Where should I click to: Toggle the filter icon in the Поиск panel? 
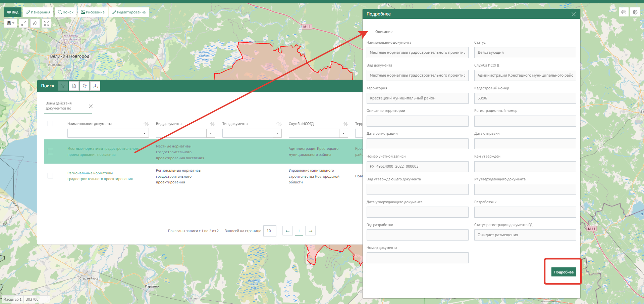63,86
